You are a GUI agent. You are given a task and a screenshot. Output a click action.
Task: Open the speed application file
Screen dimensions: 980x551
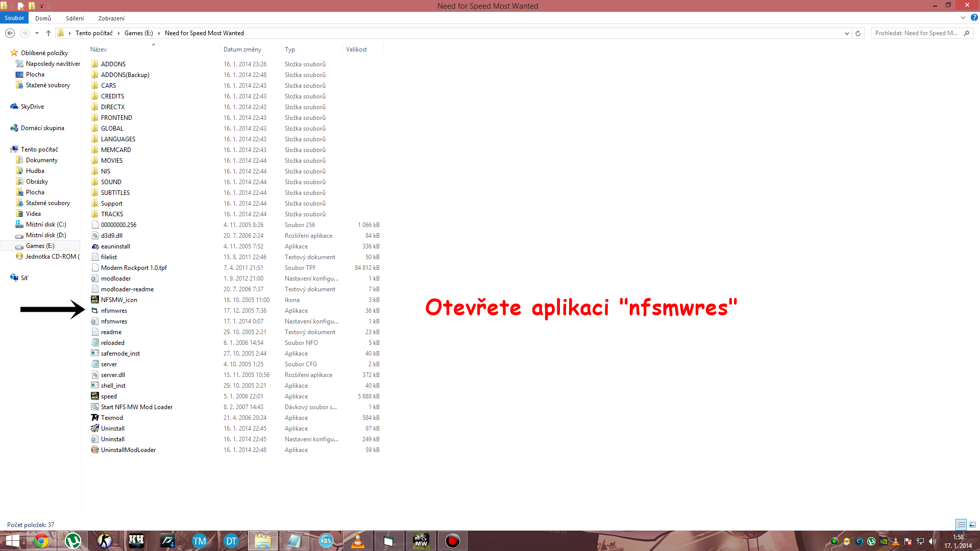pos(109,396)
